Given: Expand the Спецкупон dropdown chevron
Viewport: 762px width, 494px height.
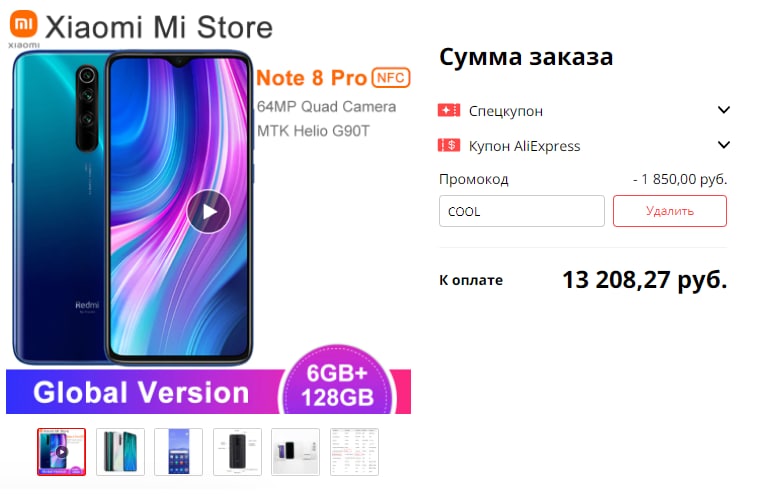Looking at the screenshot, I should (724, 110).
